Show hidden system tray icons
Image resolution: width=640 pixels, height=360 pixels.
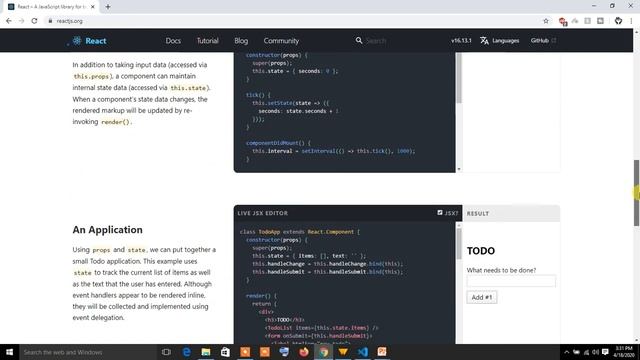pos(567,352)
